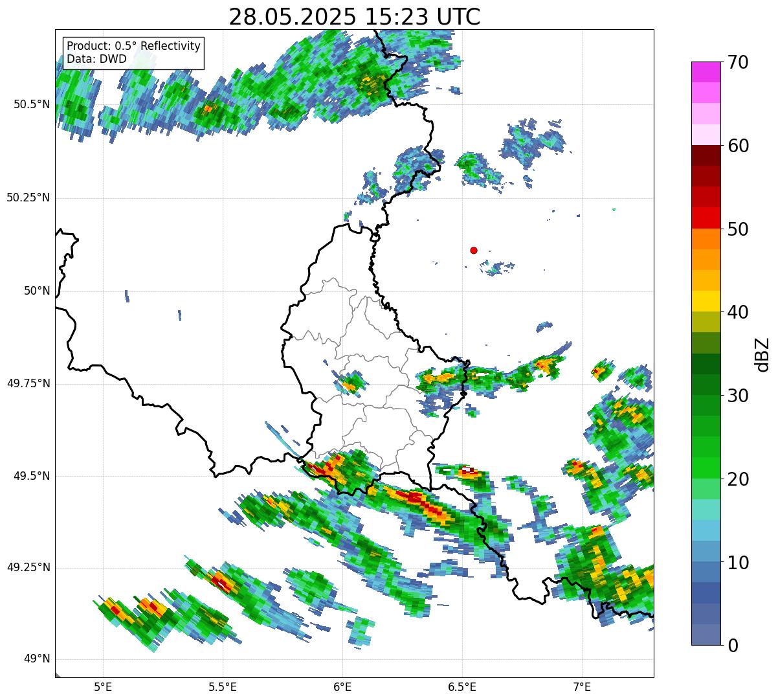Viewport: 778px width, 700px height.
Task: Click the 49.75°N latitude label
Action: pyautogui.click(x=28, y=383)
